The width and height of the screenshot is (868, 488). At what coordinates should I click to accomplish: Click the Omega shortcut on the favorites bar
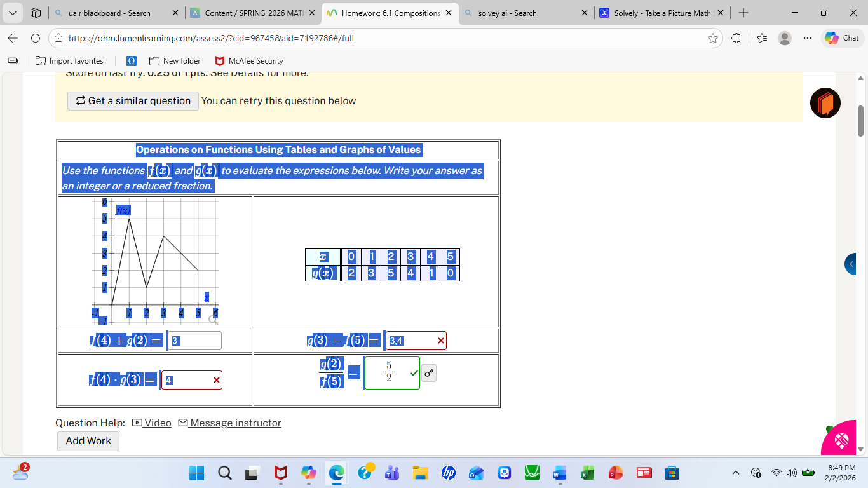tap(131, 61)
